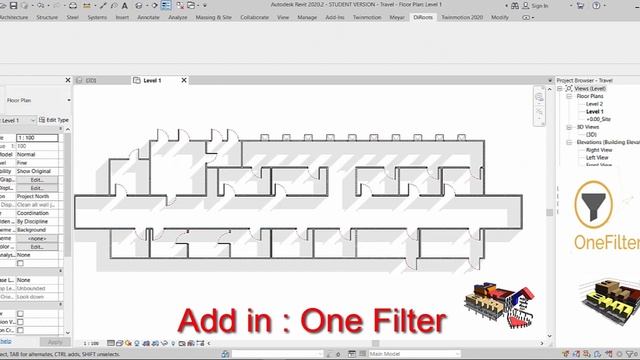The height and width of the screenshot is (360, 640).
Task: Close the Properties panel
Action: [68, 80]
